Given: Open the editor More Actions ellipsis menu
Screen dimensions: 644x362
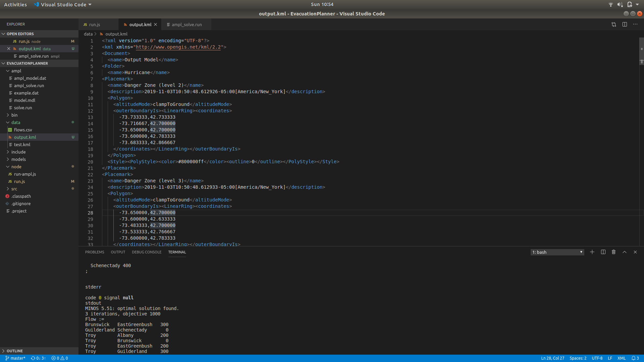Looking at the screenshot, I should pyautogui.click(x=635, y=24).
